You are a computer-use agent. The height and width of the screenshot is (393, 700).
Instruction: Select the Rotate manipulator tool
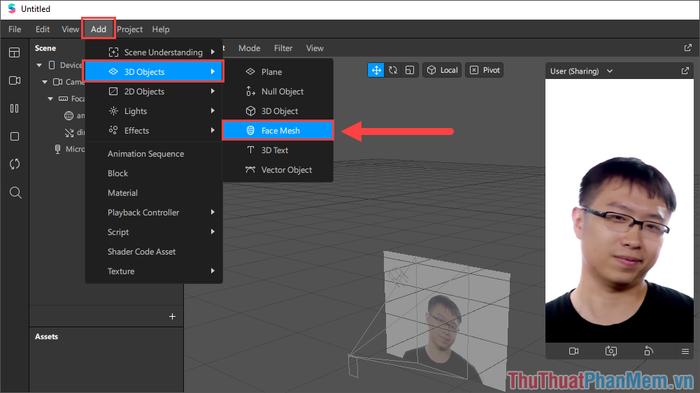pyautogui.click(x=393, y=70)
